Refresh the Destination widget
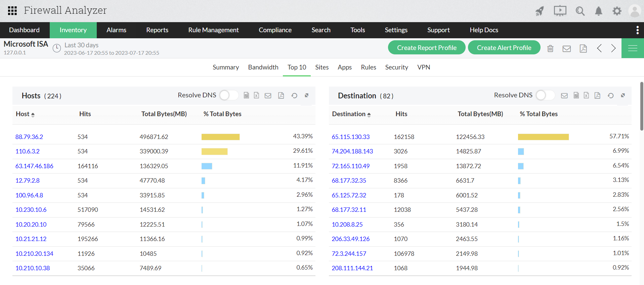The image size is (644, 285). [610, 96]
